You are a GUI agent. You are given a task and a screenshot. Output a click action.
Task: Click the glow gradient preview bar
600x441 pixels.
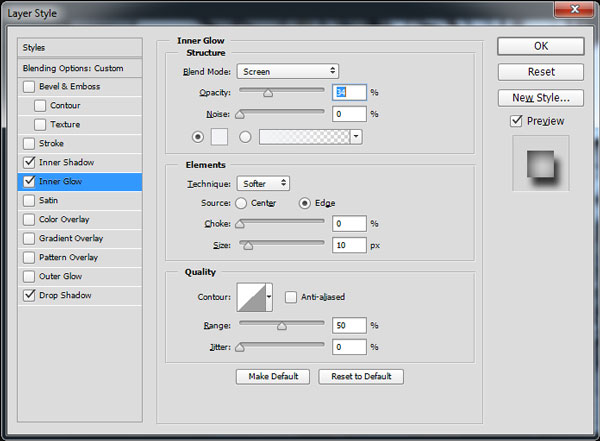(x=305, y=137)
